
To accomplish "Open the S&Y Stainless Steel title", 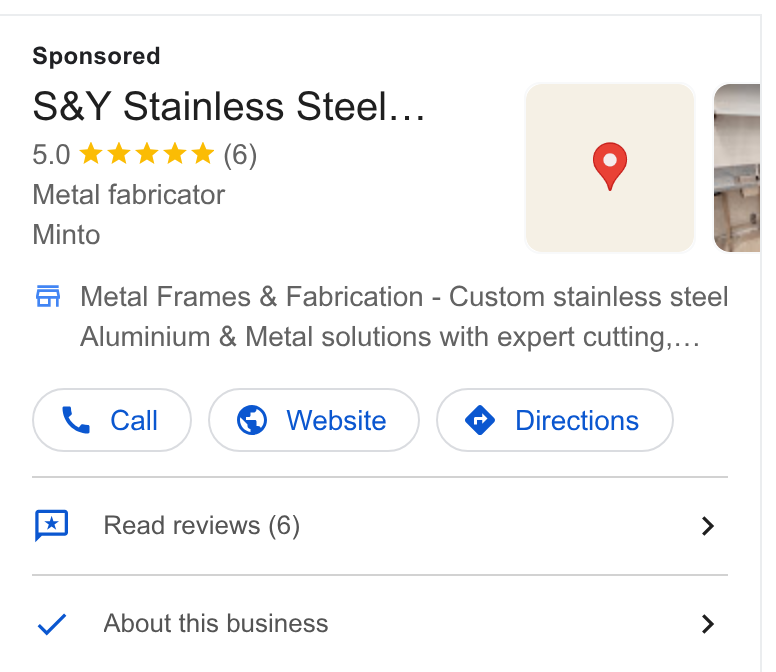I will 229,106.
